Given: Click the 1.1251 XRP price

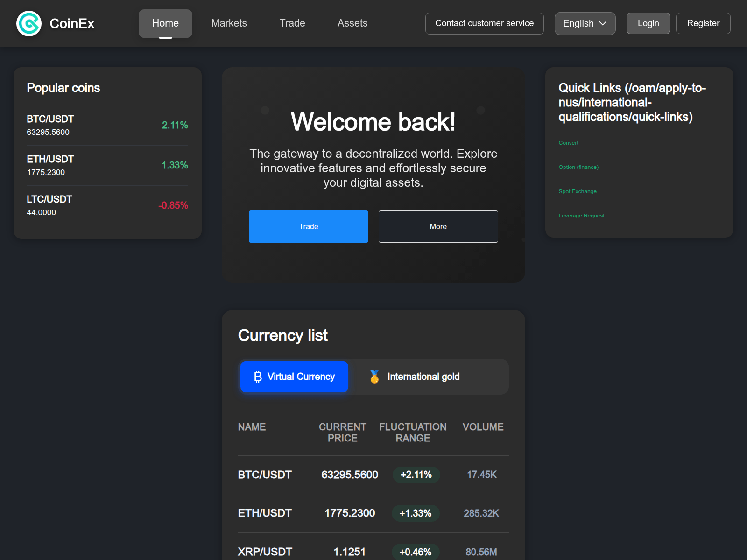Looking at the screenshot, I should (350, 552).
